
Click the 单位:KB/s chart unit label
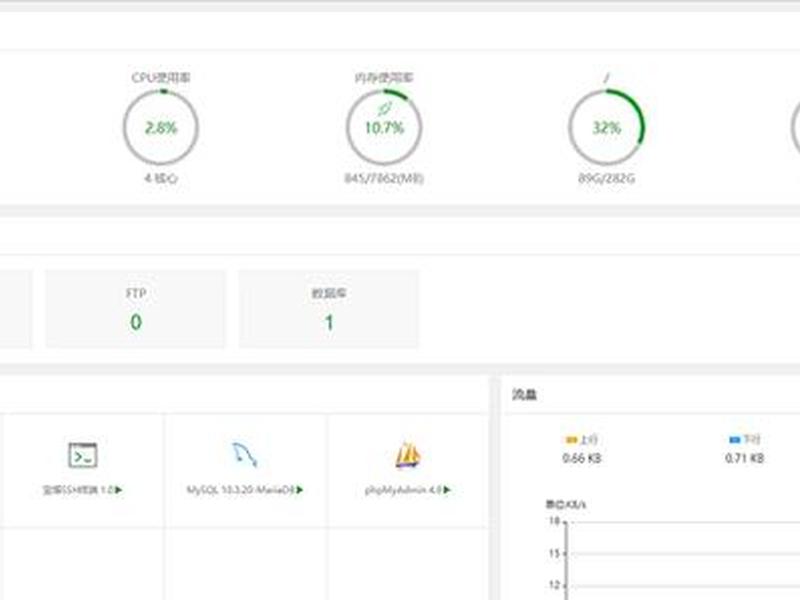(566, 505)
